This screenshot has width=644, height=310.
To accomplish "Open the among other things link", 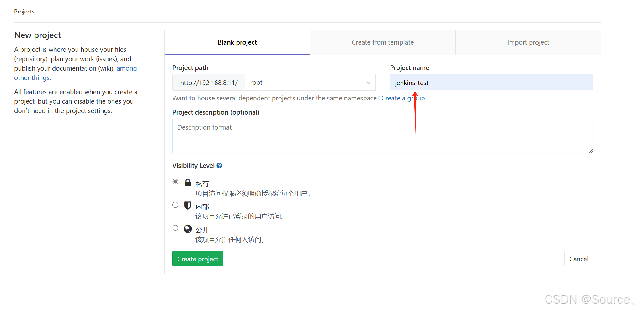I will tap(75, 73).
